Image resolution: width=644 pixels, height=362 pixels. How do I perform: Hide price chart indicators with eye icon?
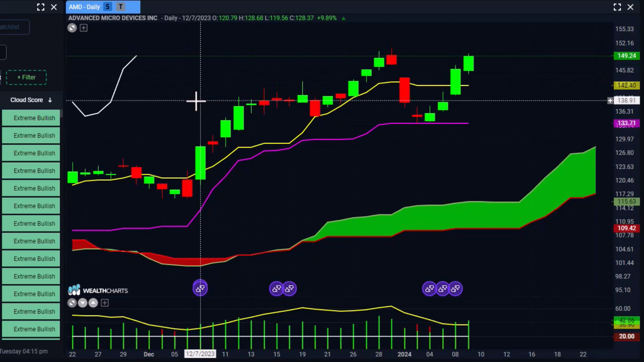click(x=72, y=28)
